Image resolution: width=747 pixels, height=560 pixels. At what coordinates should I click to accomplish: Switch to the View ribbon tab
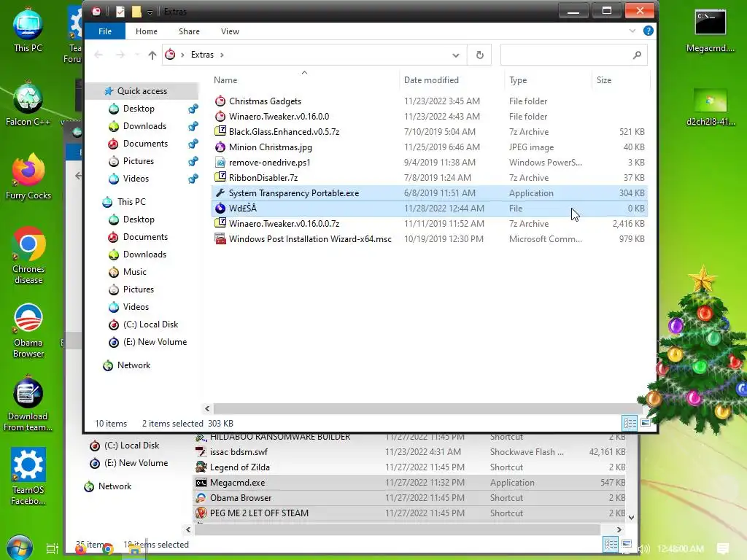tap(230, 31)
